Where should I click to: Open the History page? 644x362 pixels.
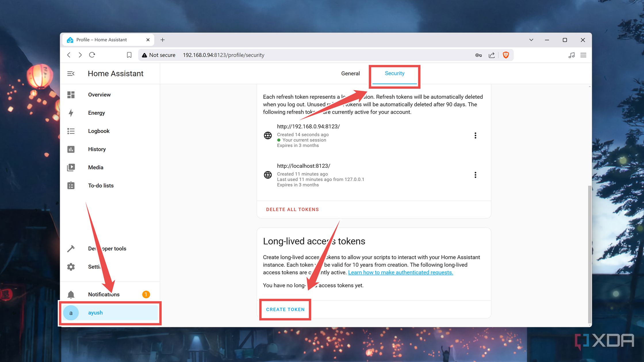(x=97, y=149)
